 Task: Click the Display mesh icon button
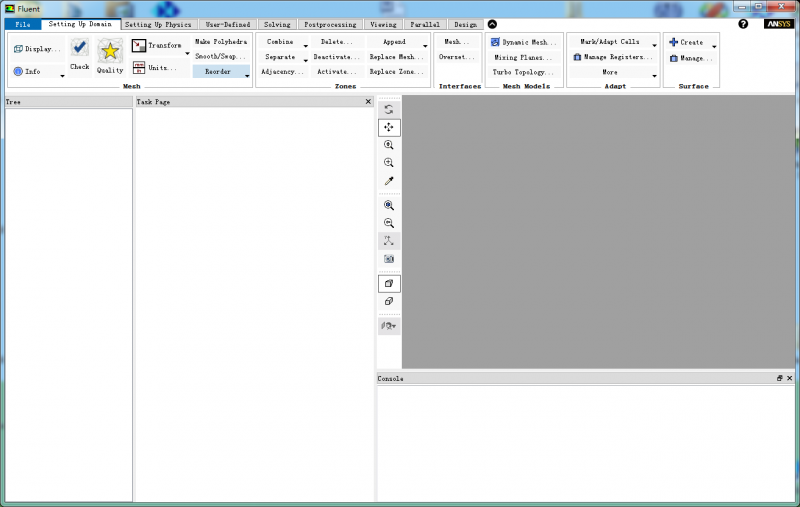[18, 49]
